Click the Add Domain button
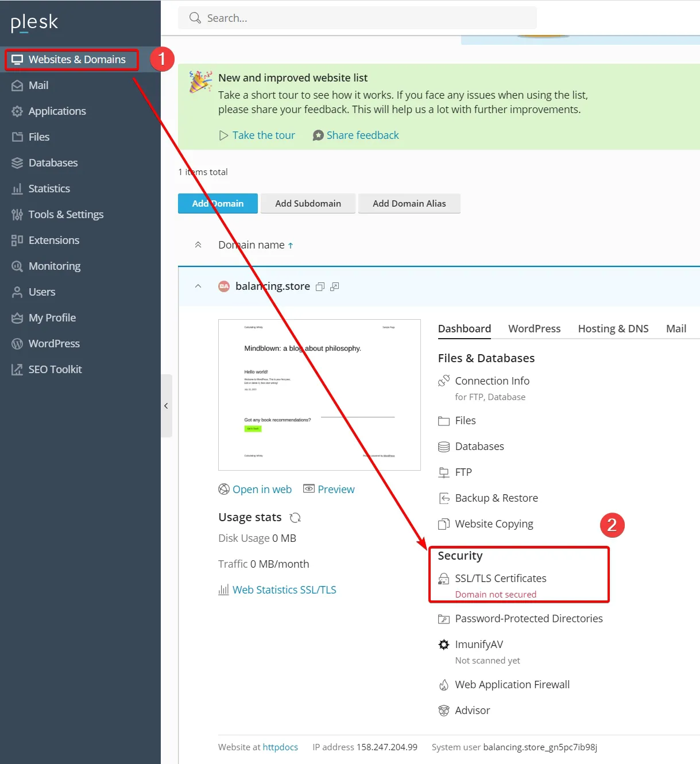Screen dimensions: 700x764 [218, 203]
